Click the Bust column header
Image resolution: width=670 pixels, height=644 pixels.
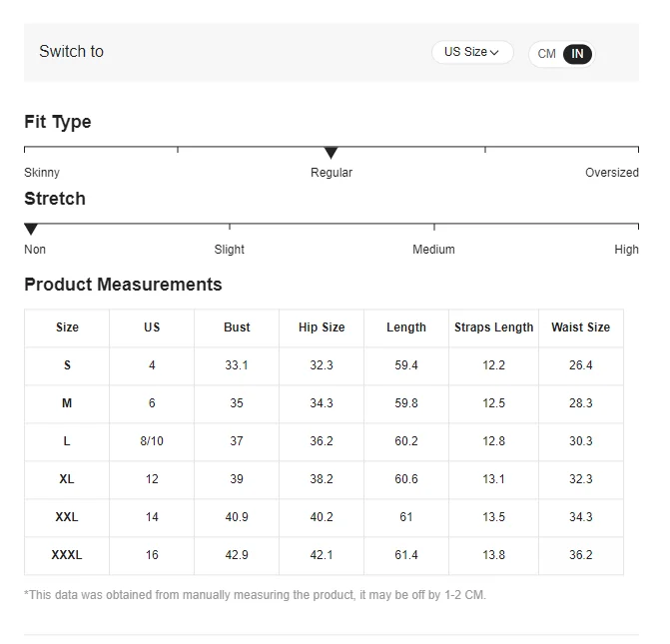coord(237,327)
